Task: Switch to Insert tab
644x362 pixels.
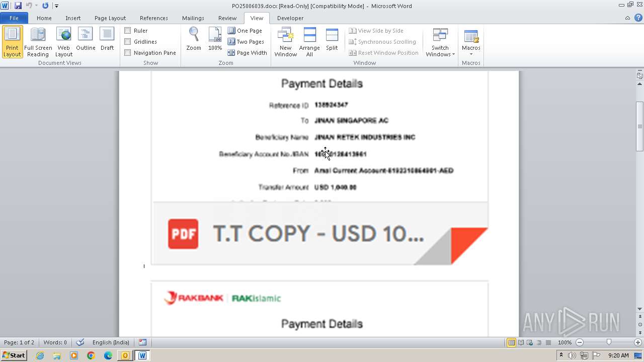Action: (73, 18)
